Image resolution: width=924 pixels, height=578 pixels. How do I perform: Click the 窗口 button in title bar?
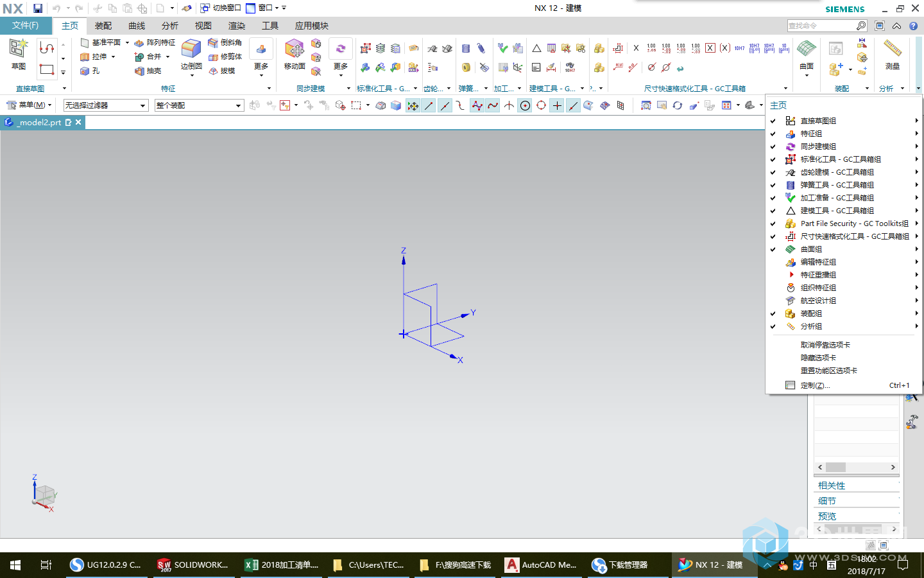263,8
